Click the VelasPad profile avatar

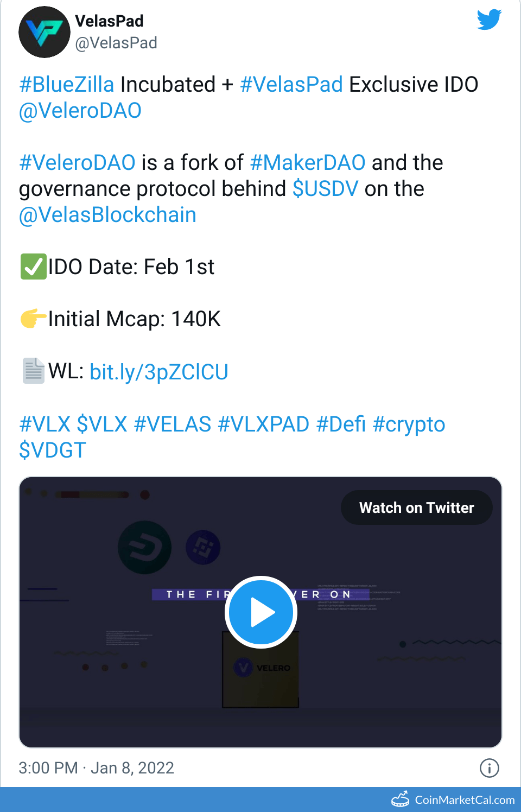tap(45, 32)
